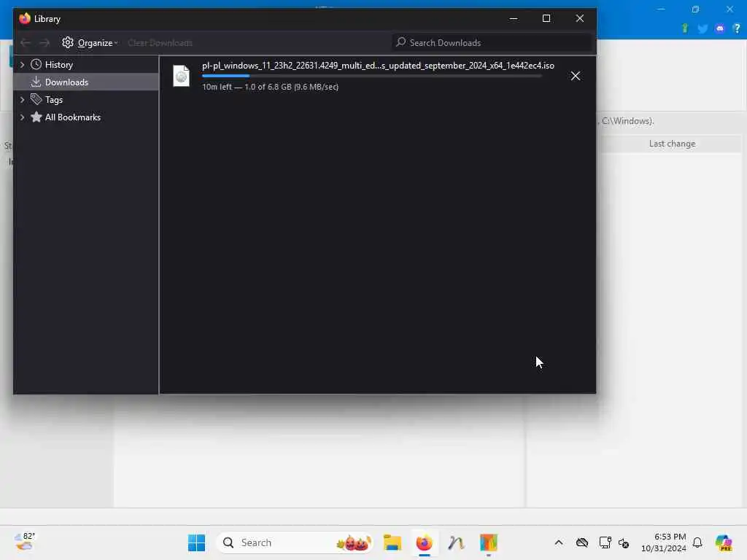Click the green key icon in background window
The height and width of the screenshot is (560, 747).
pos(684,28)
